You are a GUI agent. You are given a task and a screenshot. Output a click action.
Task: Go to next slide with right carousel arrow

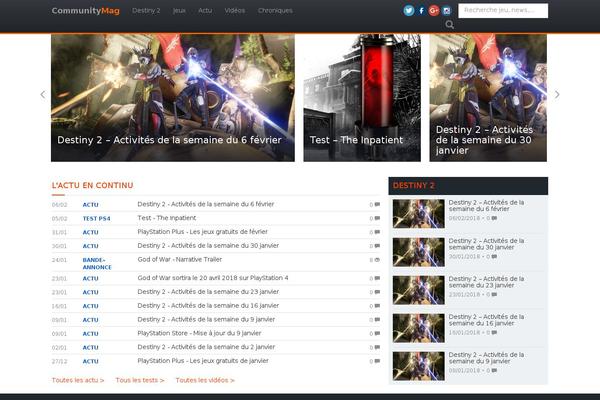(557, 95)
